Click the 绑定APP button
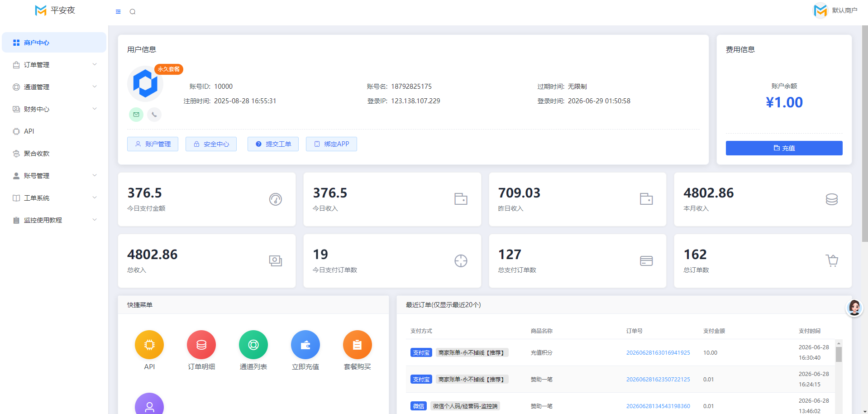868x414 pixels. [x=331, y=144]
